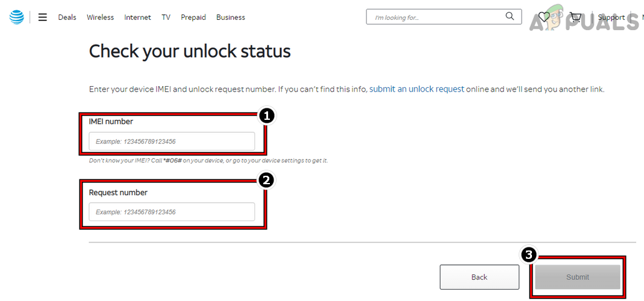Open the Wireless menu

pos(100,17)
